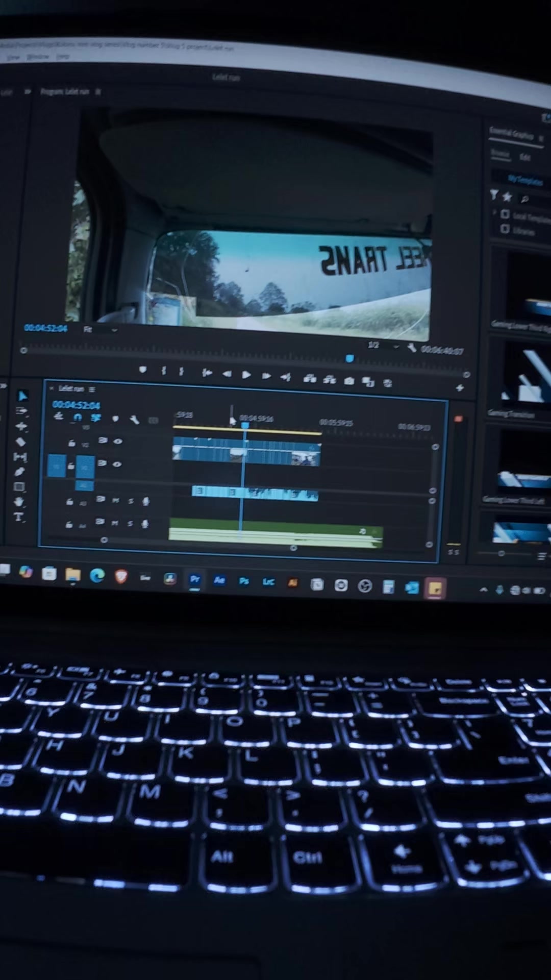
Task: Select the Type tool
Action: pos(19,517)
